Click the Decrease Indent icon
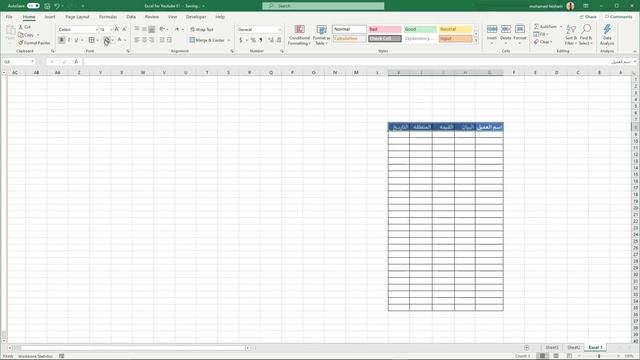This screenshot has width=640, height=360. (x=162, y=40)
